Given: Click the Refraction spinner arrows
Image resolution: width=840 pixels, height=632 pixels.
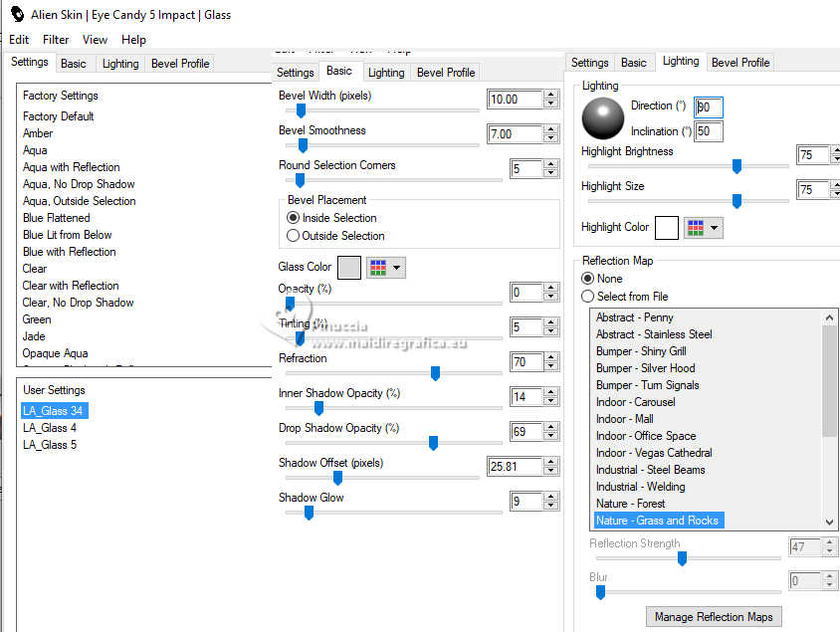Looking at the screenshot, I should point(550,362).
